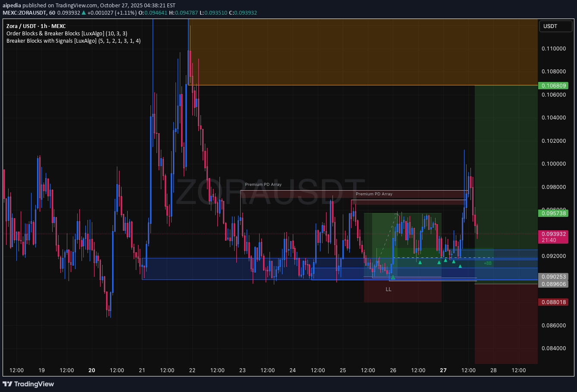Click the gray 0.090253 price label
The width and height of the screenshot is (577, 392).
[553, 276]
